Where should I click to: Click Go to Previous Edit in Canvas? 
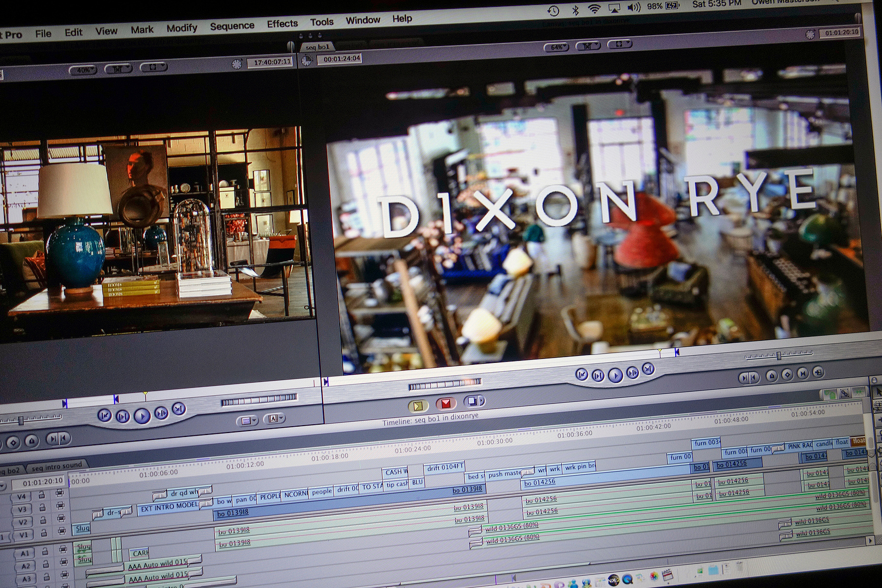coord(581,375)
